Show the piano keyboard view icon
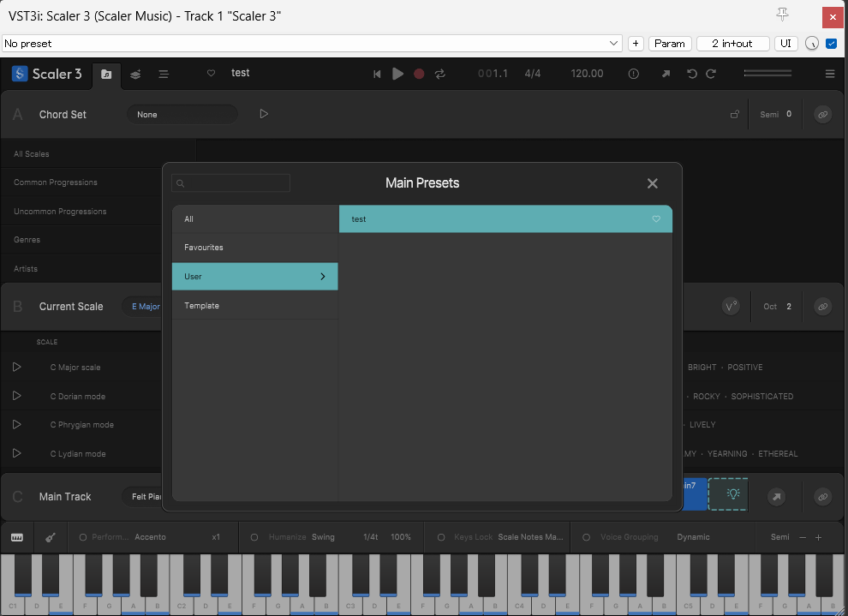This screenshot has width=848, height=616. pos(17,537)
